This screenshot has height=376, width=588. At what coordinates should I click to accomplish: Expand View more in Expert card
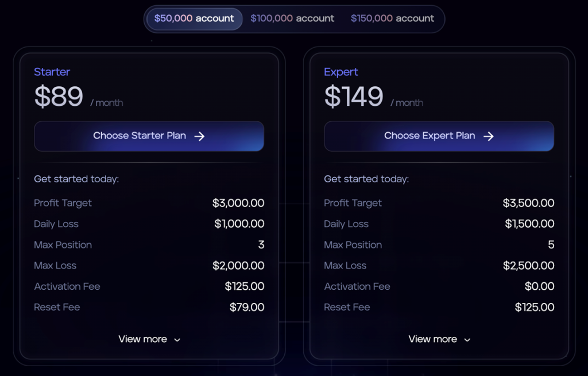(x=439, y=339)
